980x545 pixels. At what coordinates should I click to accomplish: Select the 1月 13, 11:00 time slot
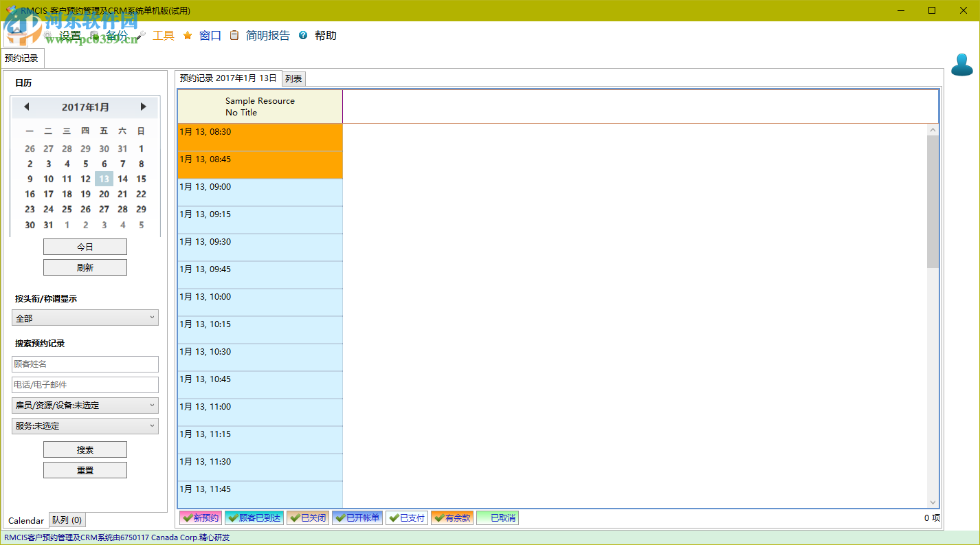tap(260, 412)
